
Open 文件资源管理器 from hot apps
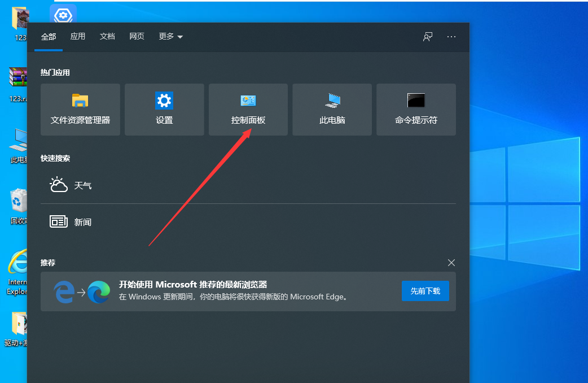(x=80, y=109)
